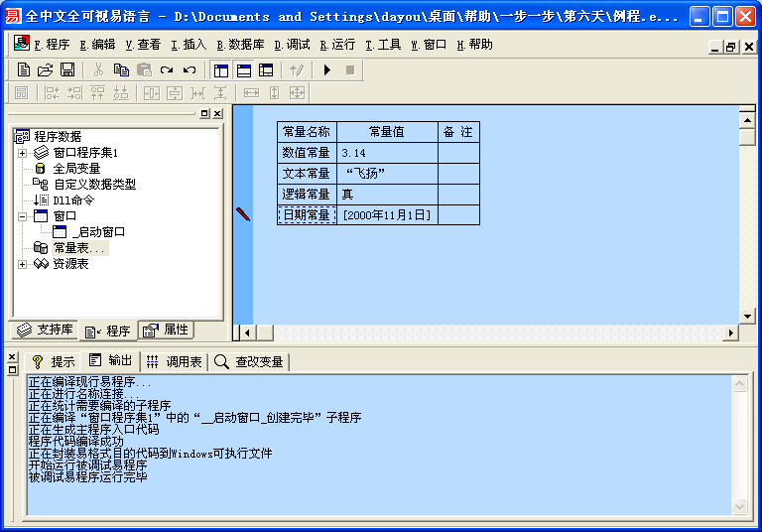Click the Cut scissors icon
The height and width of the screenshot is (532, 762).
pos(98,70)
